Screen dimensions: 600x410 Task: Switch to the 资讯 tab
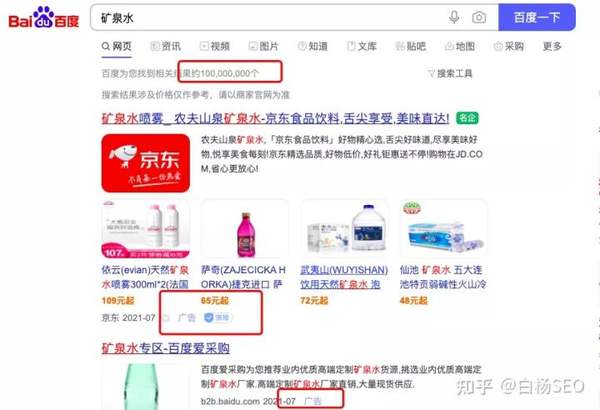click(x=166, y=46)
